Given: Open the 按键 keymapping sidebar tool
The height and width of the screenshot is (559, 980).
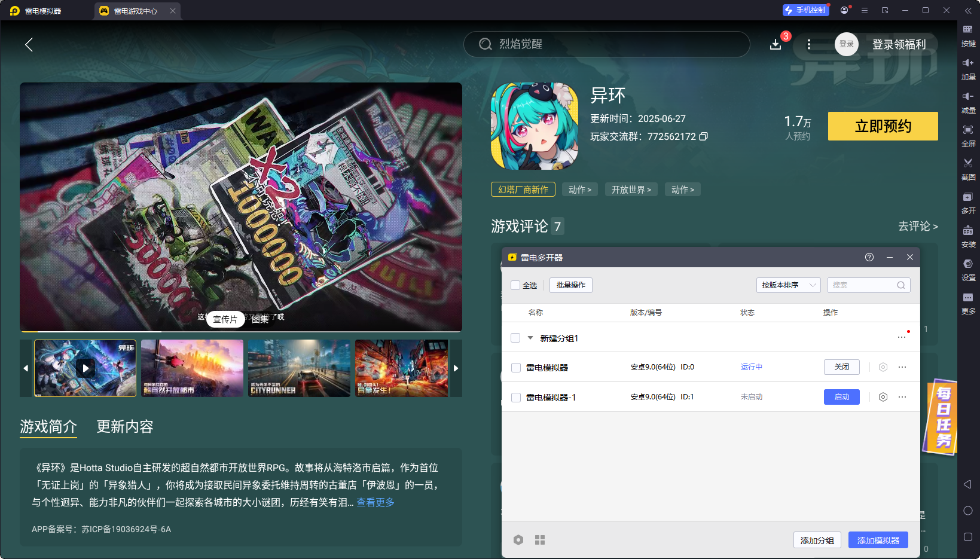Looking at the screenshot, I should tap(968, 36).
